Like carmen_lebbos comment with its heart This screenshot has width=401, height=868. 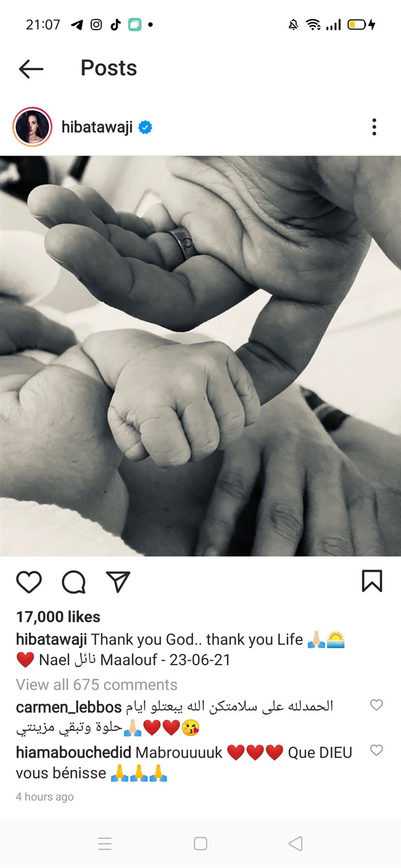(376, 705)
